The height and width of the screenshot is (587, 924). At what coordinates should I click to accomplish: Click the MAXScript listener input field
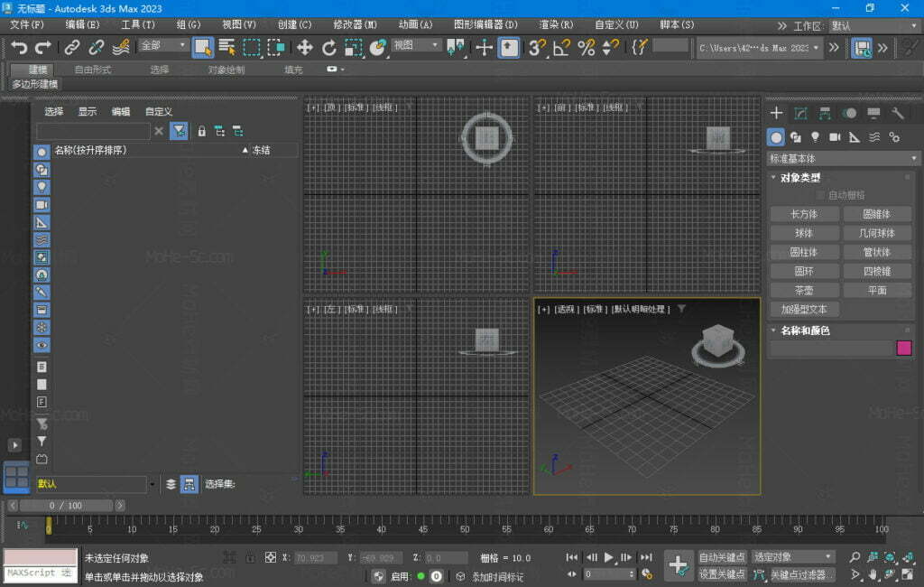[40, 573]
